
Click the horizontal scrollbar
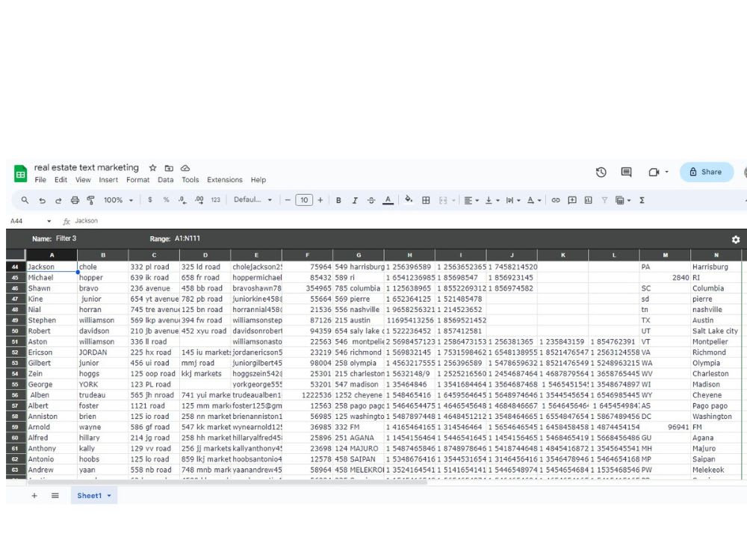[227, 482]
